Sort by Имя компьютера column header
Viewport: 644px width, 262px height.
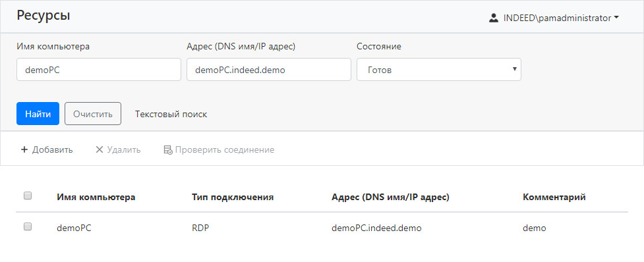[x=96, y=197]
